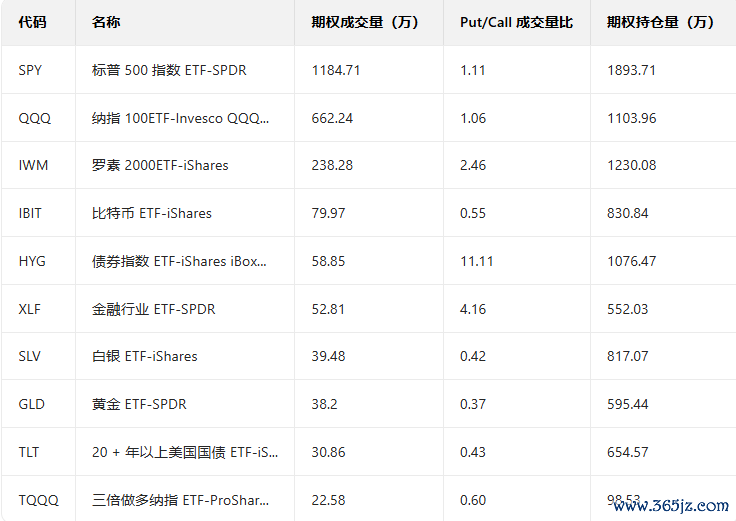Click 罗素 2000ETF-iShares name cell
The width and height of the screenshot is (736, 521).
pyautogui.click(x=159, y=165)
